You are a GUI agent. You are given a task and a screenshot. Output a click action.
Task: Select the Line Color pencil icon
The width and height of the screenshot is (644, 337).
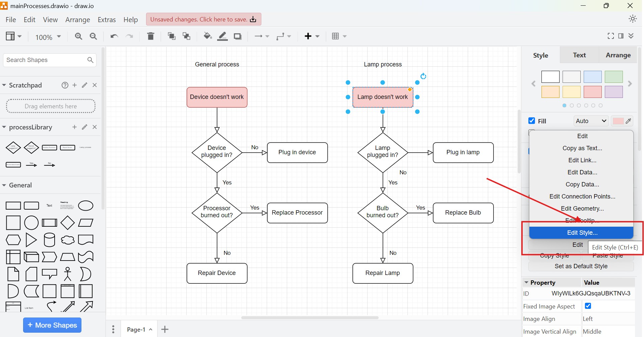coord(222,36)
